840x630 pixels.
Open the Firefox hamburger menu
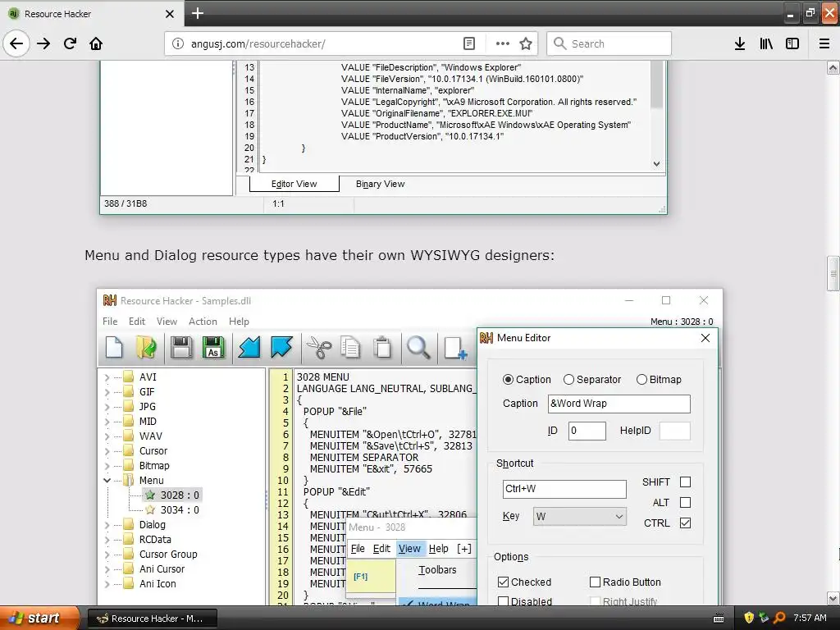click(x=824, y=43)
